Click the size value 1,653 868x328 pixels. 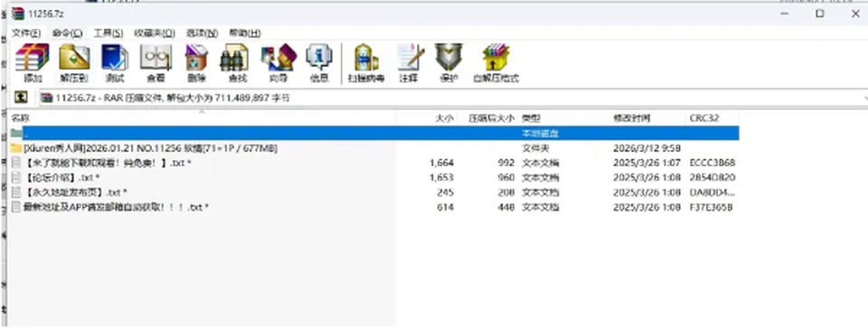(x=441, y=177)
